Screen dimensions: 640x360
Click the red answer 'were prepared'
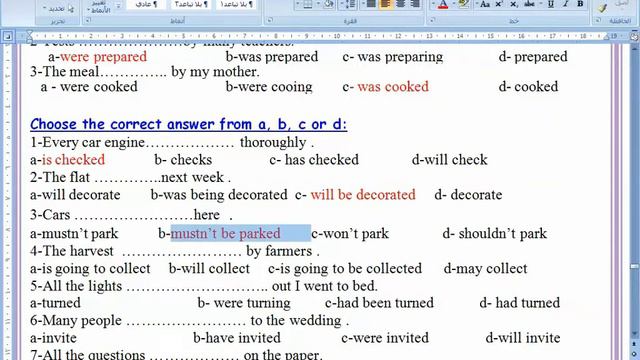click(103, 57)
